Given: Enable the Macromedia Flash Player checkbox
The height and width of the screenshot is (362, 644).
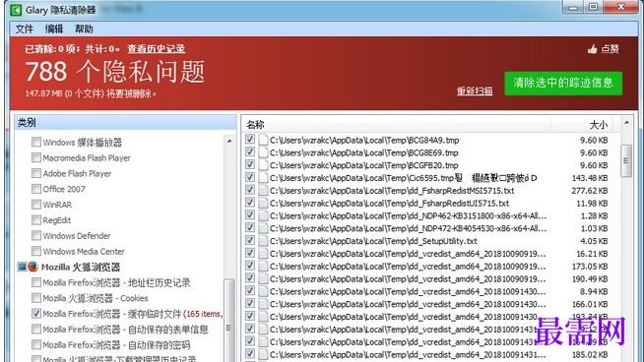Looking at the screenshot, I should point(36,157).
